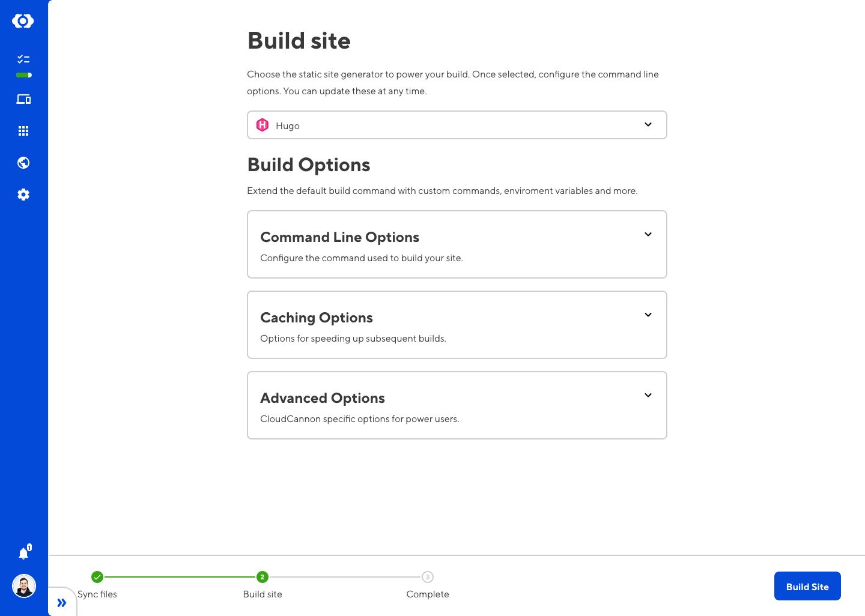Open the globe hosting sidebar icon
This screenshot has height=616, width=865.
pyautogui.click(x=23, y=163)
